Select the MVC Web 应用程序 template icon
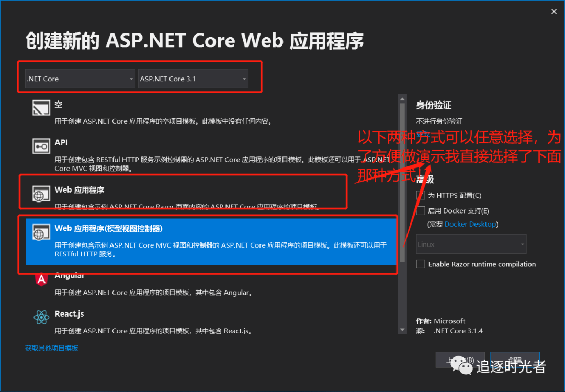This screenshot has width=565, height=392. pyautogui.click(x=41, y=232)
